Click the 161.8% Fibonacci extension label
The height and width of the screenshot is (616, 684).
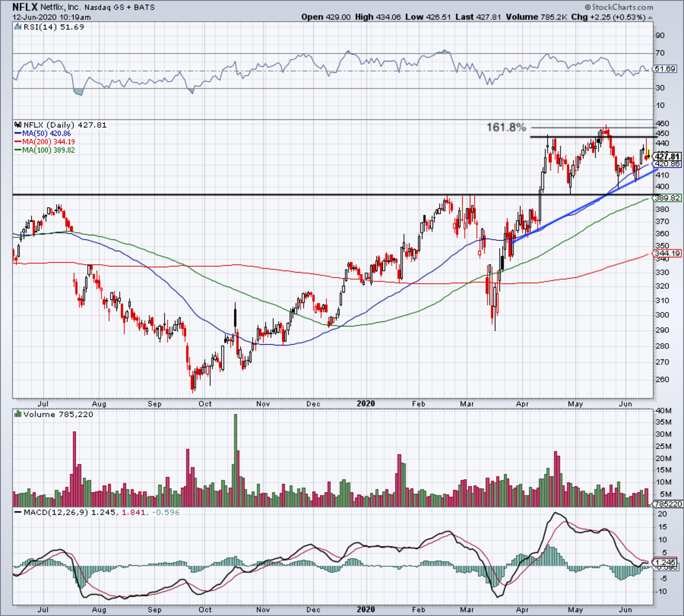[506, 128]
